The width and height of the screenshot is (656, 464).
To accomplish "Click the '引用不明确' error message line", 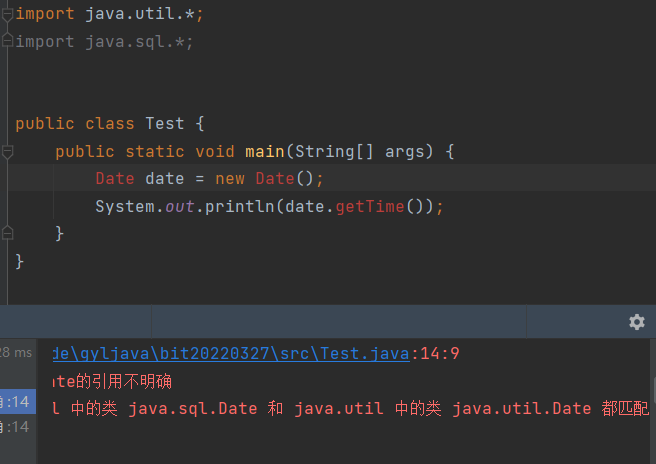I will pos(112,382).
